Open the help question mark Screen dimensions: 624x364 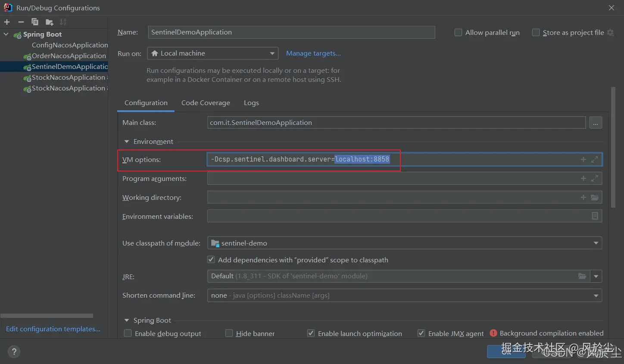click(14, 352)
